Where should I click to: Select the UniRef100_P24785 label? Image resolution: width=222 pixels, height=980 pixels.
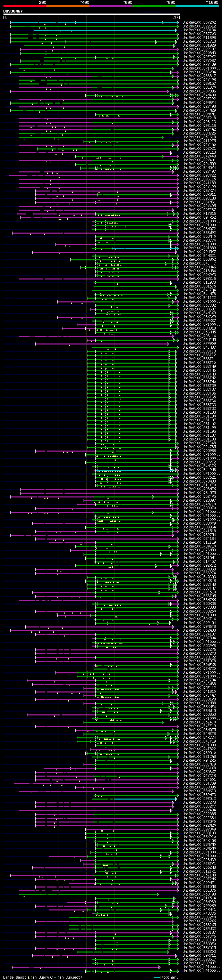[199, 447]
